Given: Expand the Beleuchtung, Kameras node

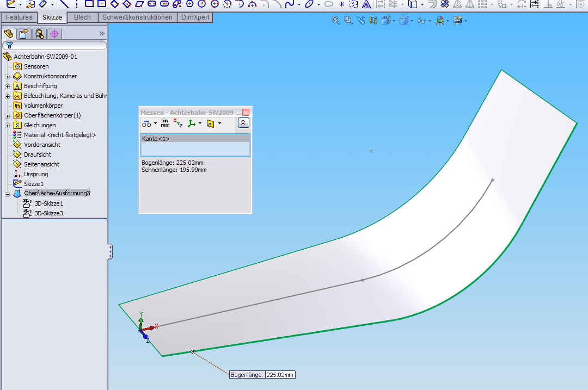Looking at the screenshot, I should pyautogui.click(x=7, y=96).
